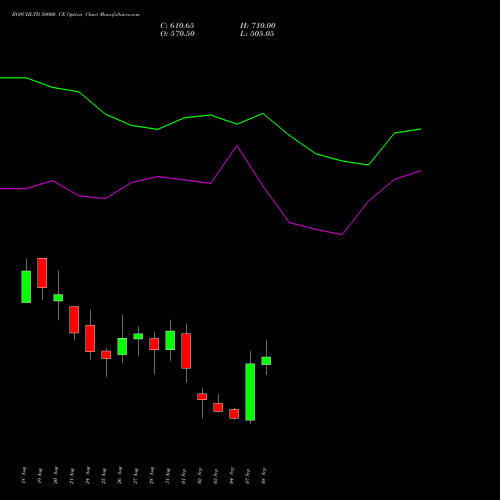Select the 25 Aug date label
Image resolution: width=500 pixels, height=500 pixels.
pyautogui.click(x=104, y=476)
